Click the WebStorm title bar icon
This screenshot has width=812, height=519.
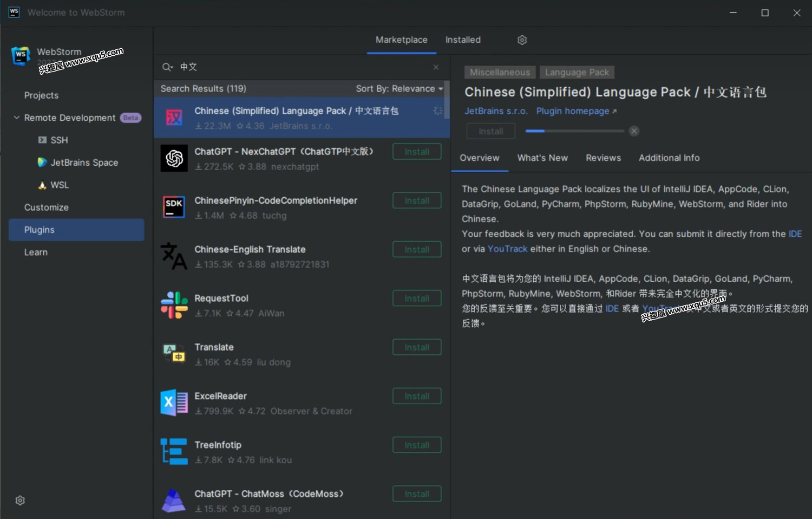[x=14, y=12]
